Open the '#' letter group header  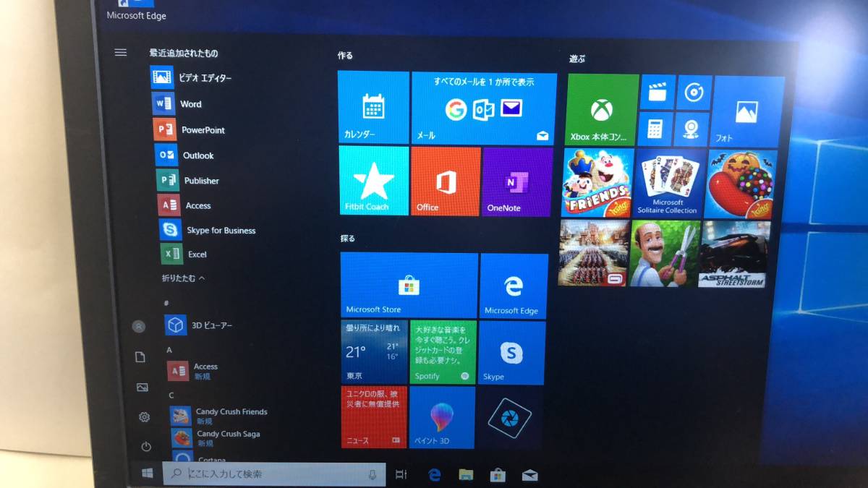166,303
